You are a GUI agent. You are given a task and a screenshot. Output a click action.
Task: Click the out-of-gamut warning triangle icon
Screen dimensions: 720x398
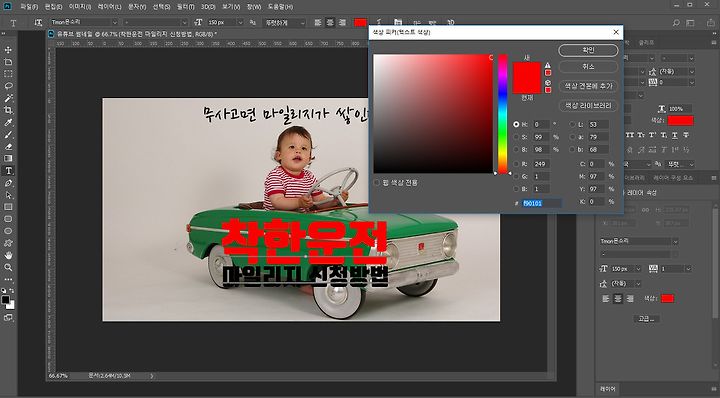click(548, 65)
